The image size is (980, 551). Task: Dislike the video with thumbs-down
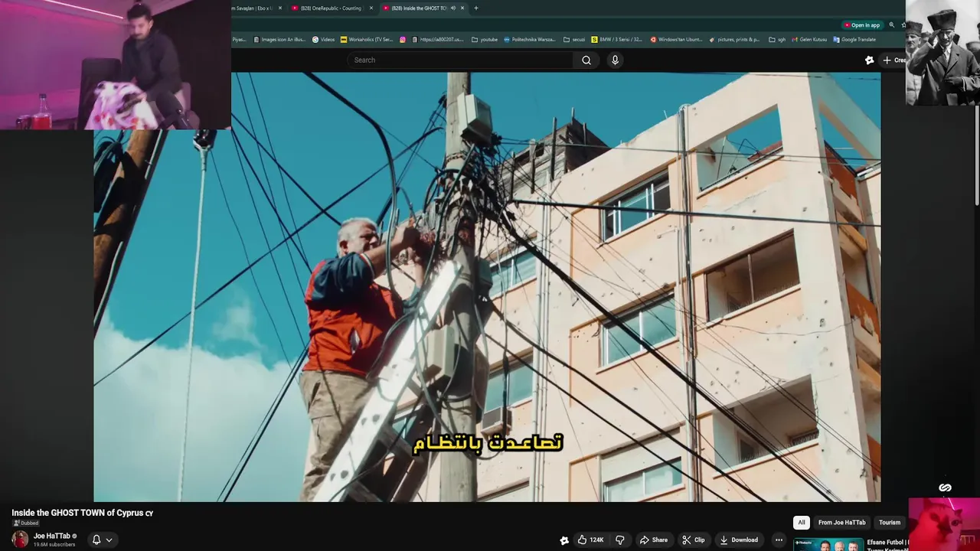coord(620,540)
